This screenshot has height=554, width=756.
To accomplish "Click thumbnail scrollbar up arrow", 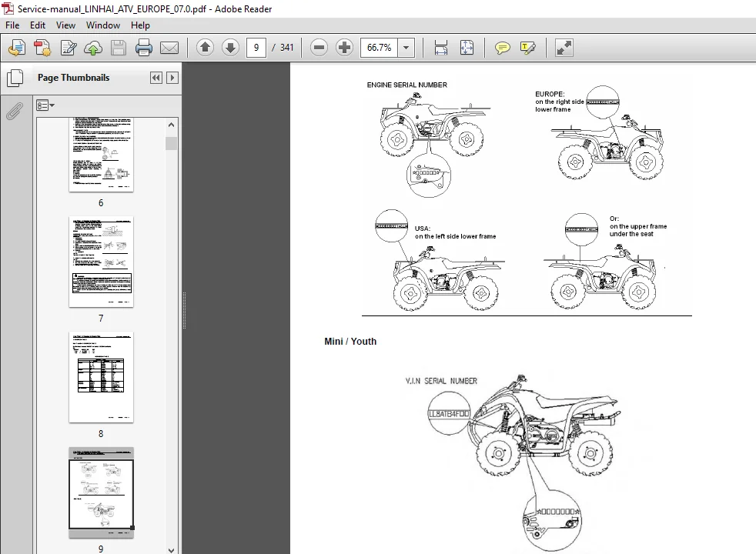I will [x=171, y=125].
